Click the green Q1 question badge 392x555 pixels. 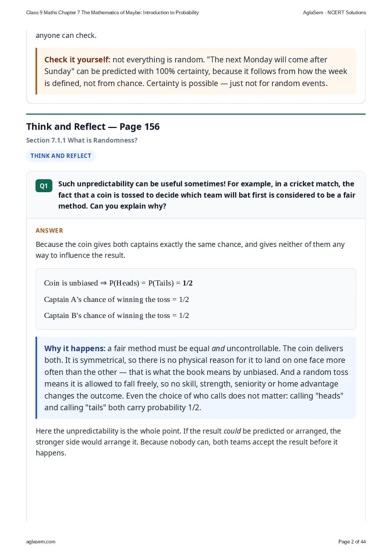pos(44,186)
